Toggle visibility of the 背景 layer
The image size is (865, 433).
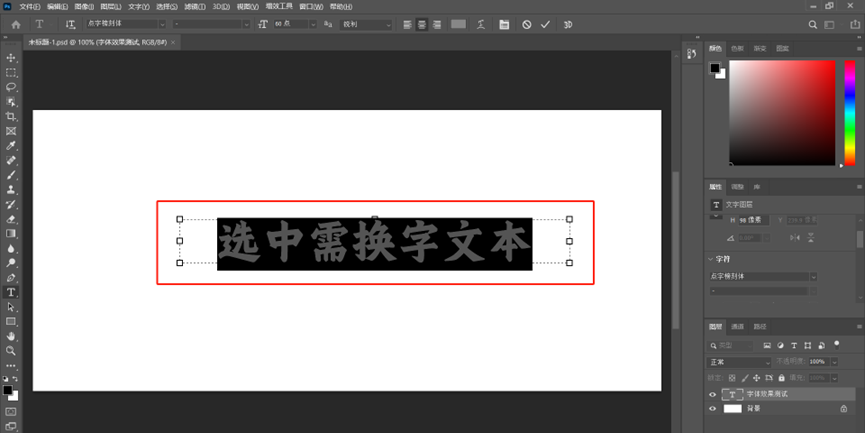pyautogui.click(x=713, y=409)
